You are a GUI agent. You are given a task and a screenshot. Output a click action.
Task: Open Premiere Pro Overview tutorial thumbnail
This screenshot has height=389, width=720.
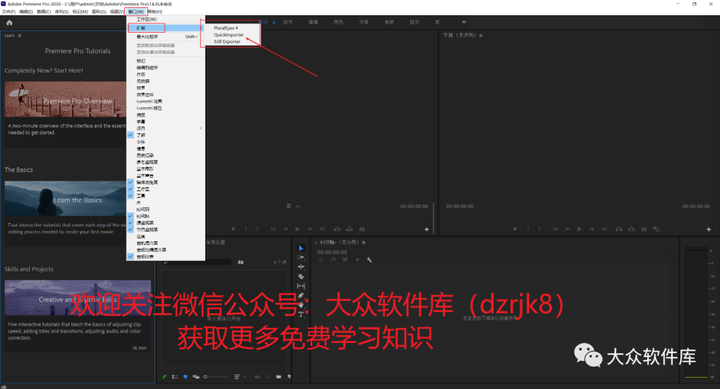pyautogui.click(x=65, y=99)
